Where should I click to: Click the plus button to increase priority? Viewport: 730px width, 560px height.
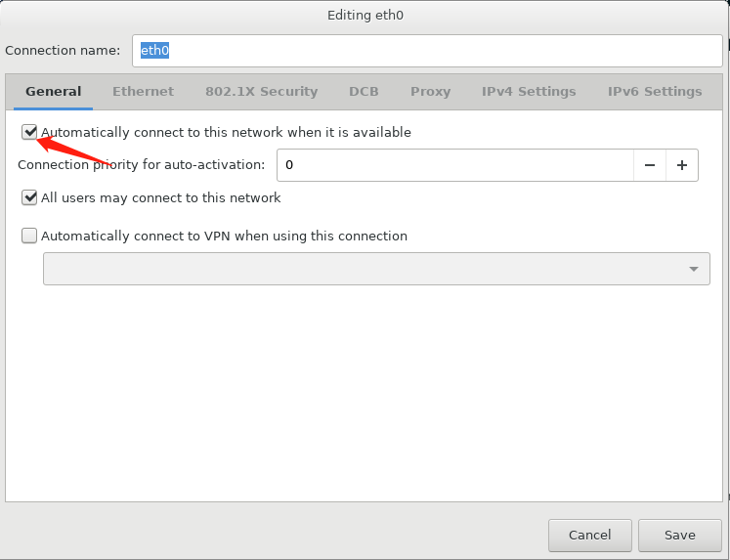coord(682,165)
